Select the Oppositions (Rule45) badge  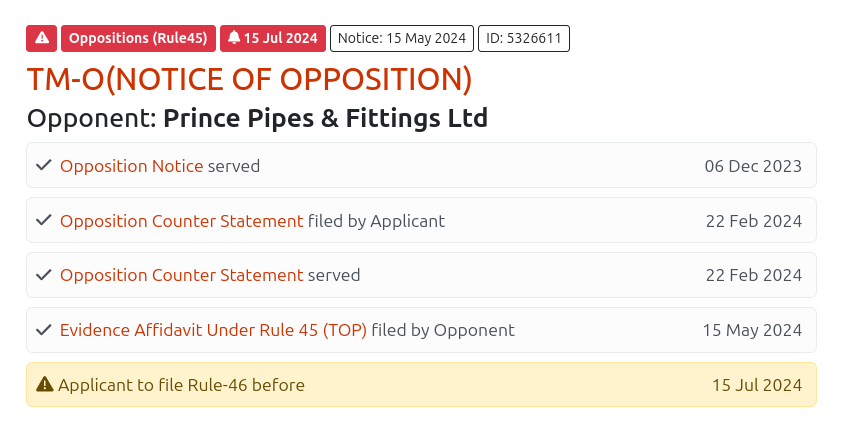click(x=138, y=38)
